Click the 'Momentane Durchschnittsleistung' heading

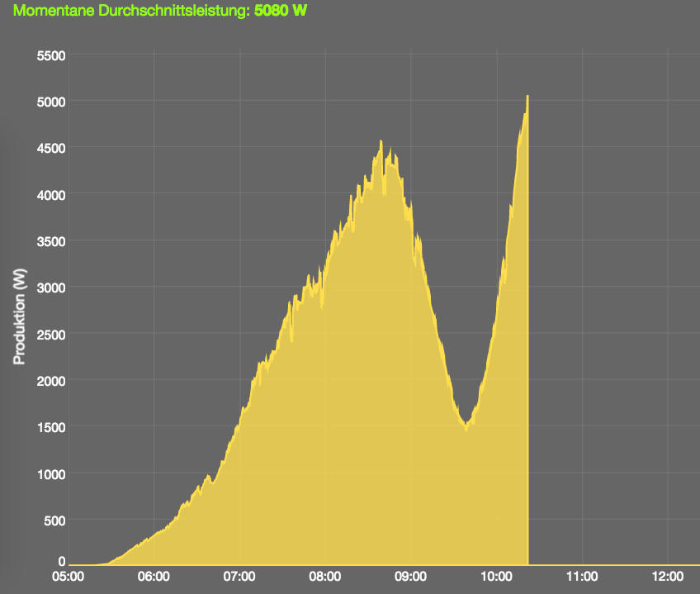[131, 10]
